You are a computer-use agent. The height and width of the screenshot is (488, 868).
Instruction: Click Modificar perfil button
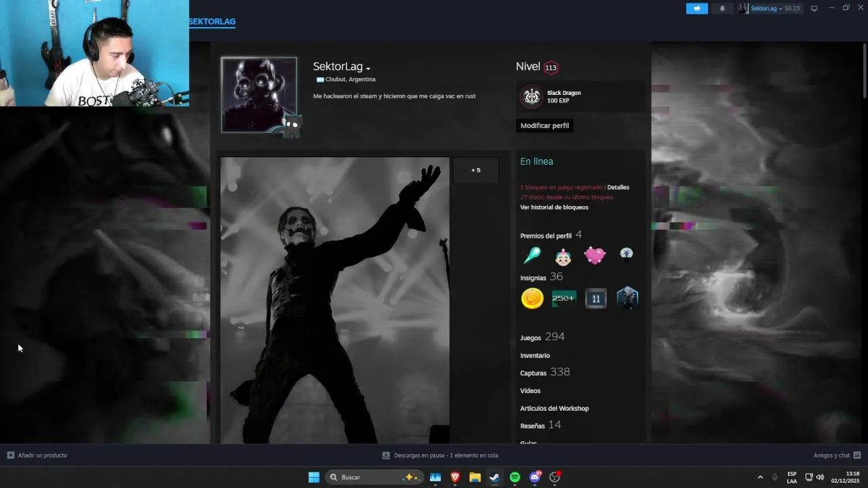click(x=545, y=125)
